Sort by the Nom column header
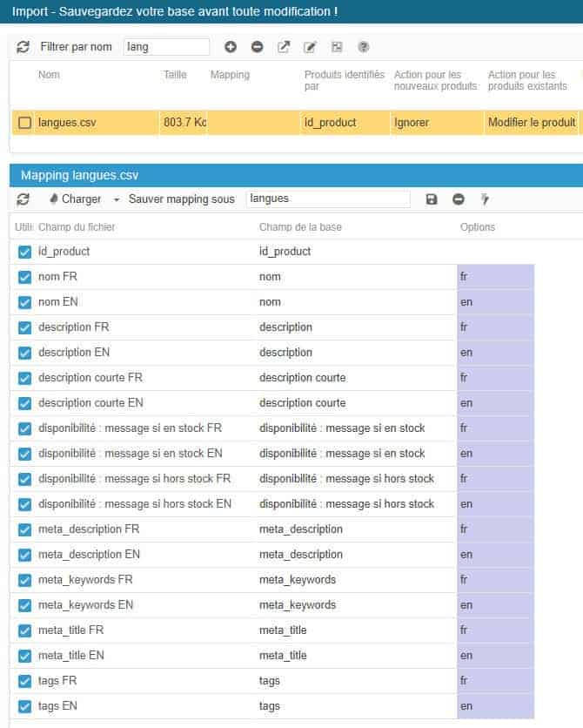 pos(49,76)
